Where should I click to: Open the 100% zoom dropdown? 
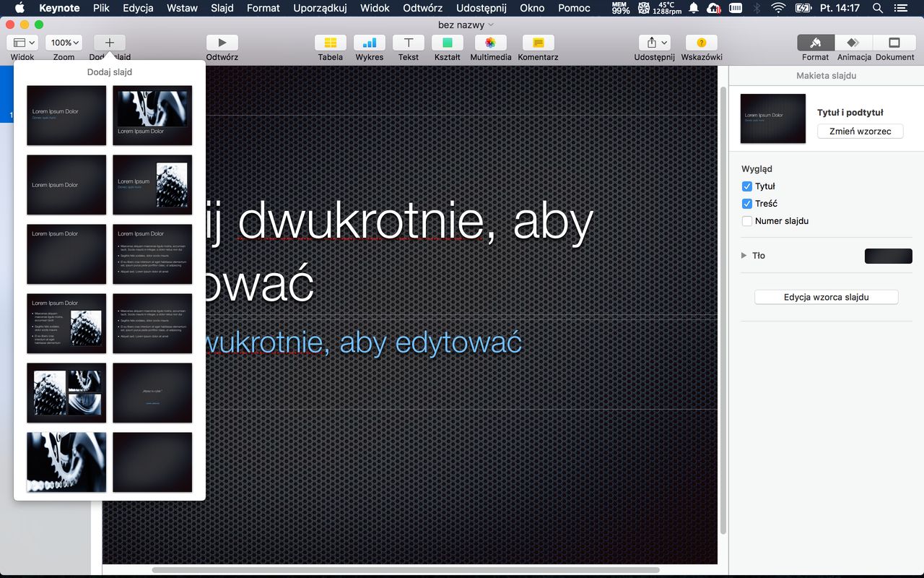pyautogui.click(x=64, y=43)
